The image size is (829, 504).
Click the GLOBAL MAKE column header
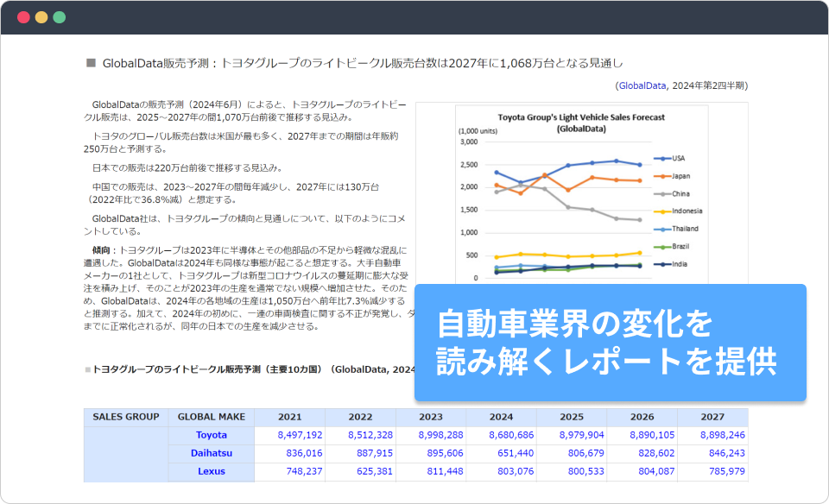212,417
